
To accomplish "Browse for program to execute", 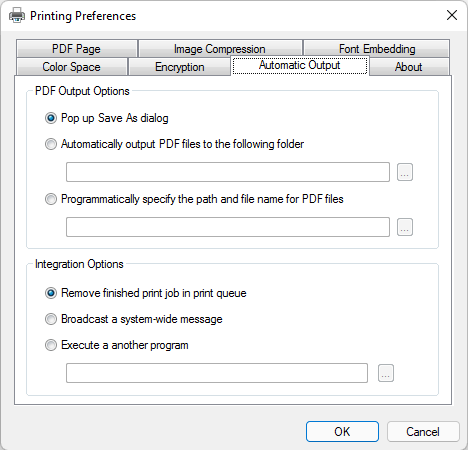I will pos(386,373).
